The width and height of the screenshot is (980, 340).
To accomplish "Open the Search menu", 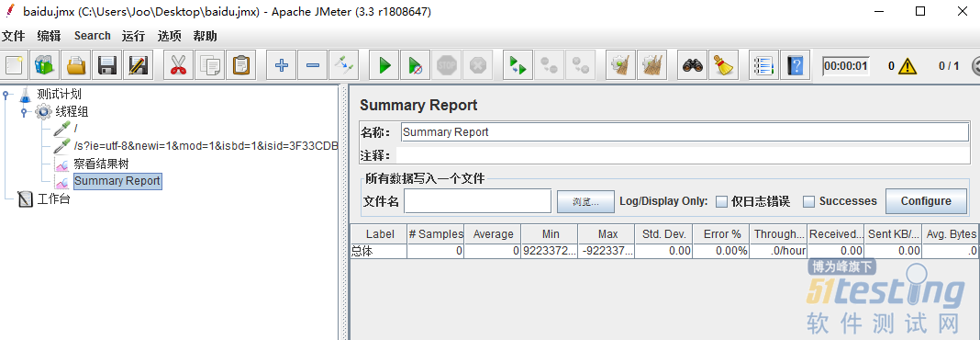I will [x=92, y=37].
